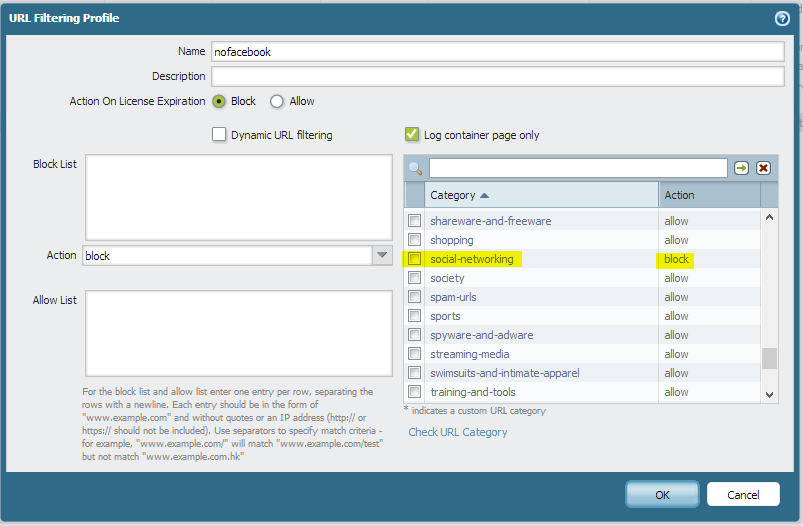The width and height of the screenshot is (803, 526).
Task: Click the OK button
Action: [x=662, y=494]
